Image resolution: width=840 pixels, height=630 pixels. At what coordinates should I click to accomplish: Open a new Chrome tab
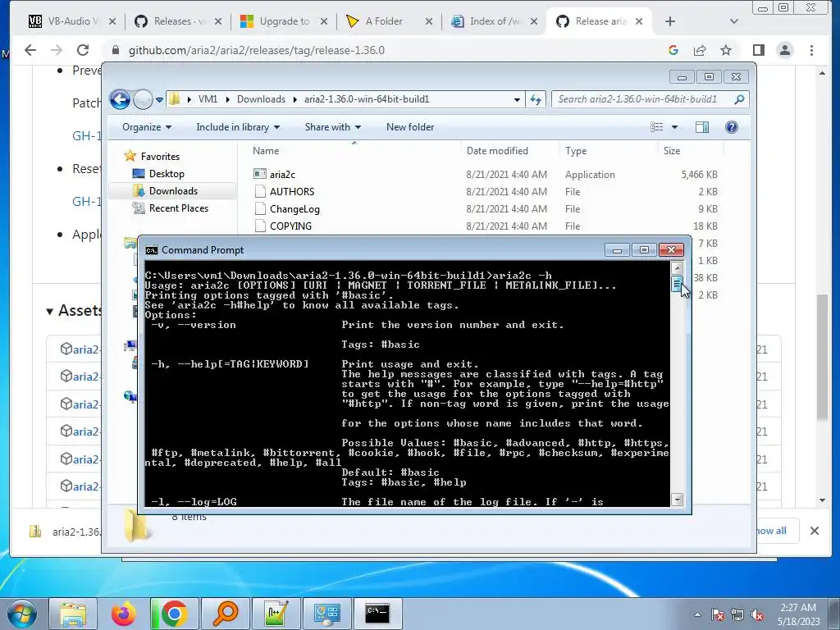click(670, 21)
